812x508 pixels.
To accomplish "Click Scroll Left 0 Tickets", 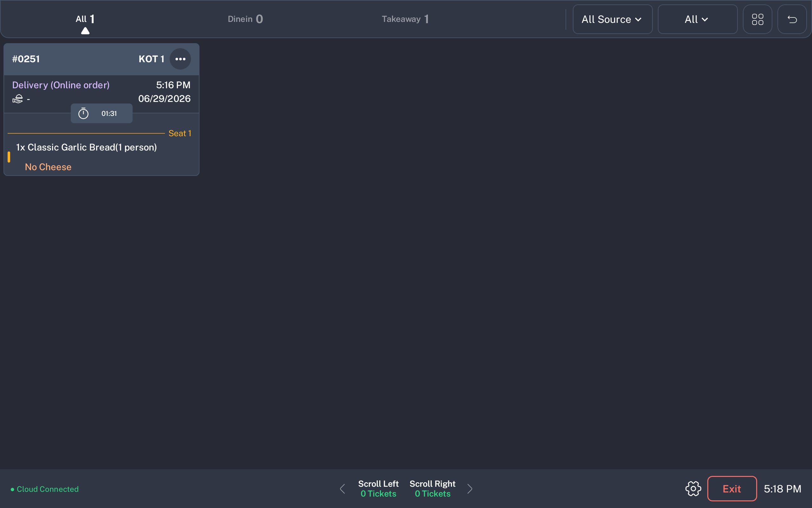I will (378, 489).
